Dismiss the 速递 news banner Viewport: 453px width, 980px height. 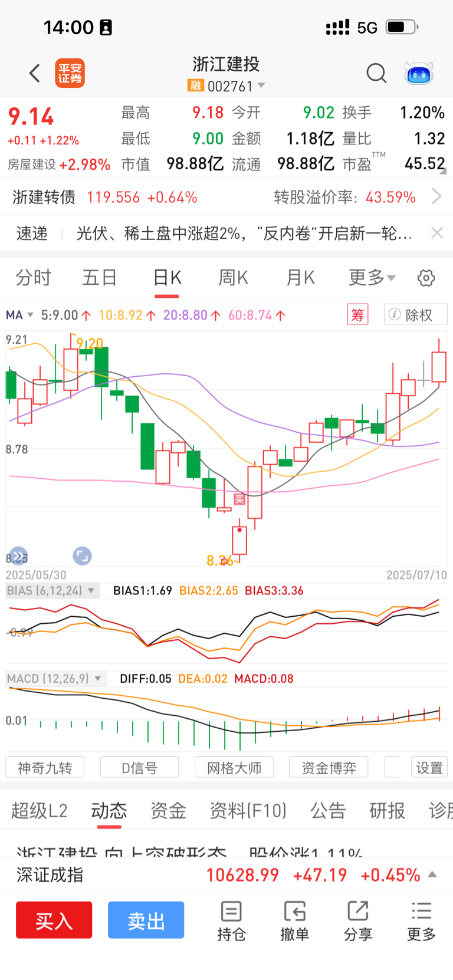(437, 233)
